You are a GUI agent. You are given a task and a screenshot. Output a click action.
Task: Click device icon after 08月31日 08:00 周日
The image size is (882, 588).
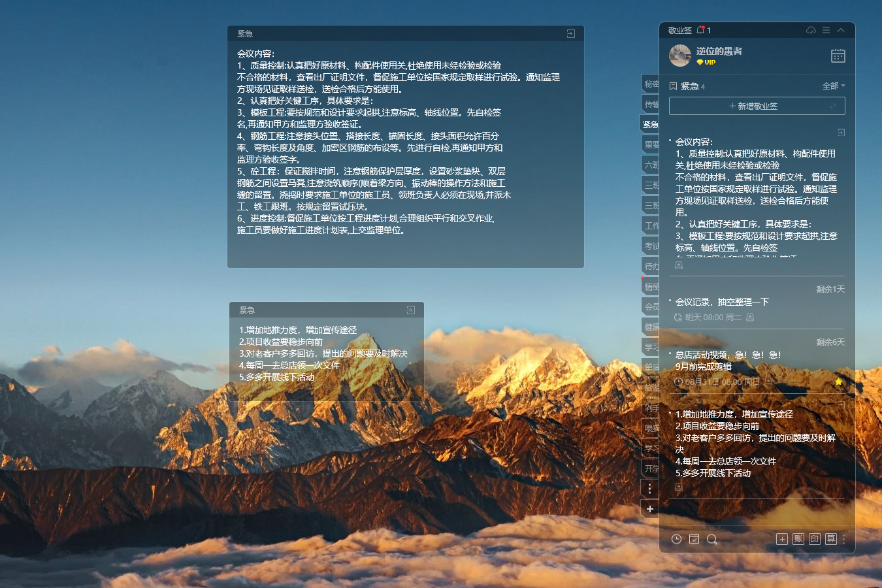(x=769, y=382)
